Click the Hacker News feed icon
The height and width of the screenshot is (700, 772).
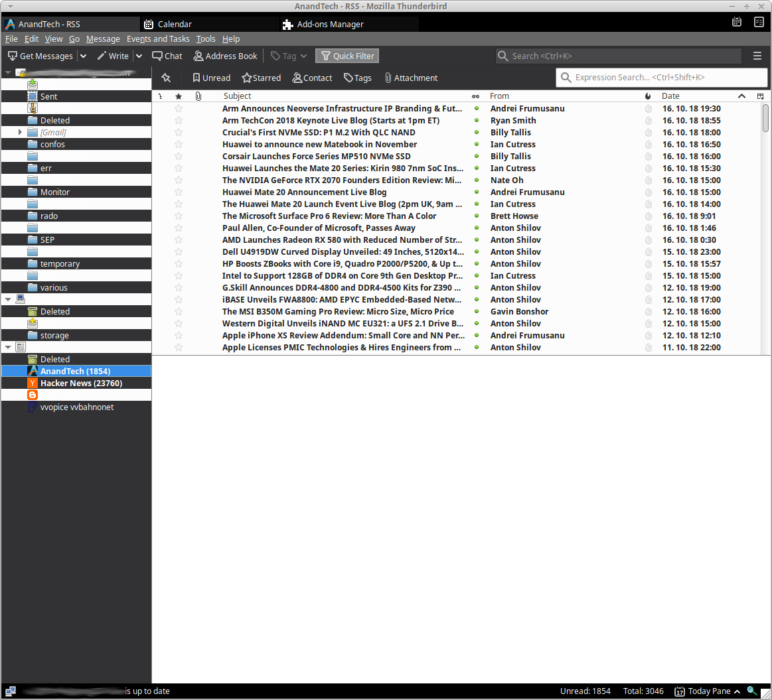[x=33, y=384]
